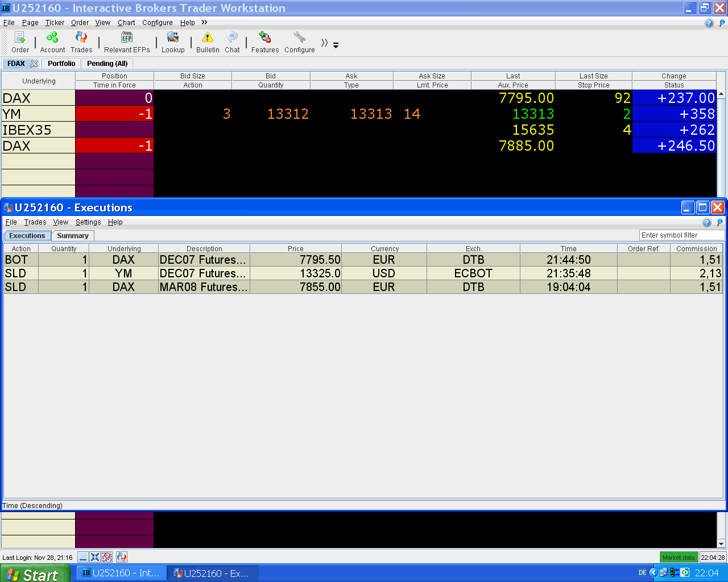Open the Chat toolbar icon
Viewport: 728px width, 582px height.
pos(232,43)
